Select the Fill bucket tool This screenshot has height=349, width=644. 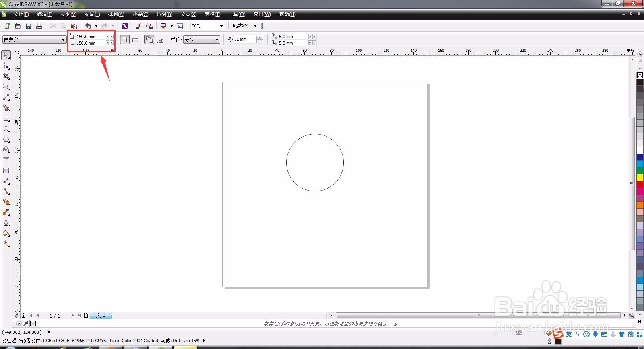coord(6,233)
